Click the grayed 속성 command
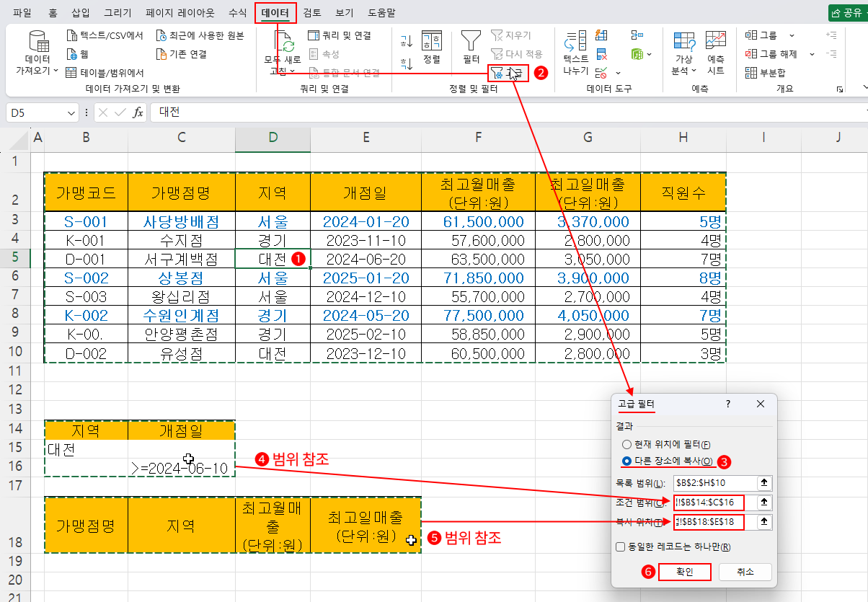 click(x=324, y=54)
